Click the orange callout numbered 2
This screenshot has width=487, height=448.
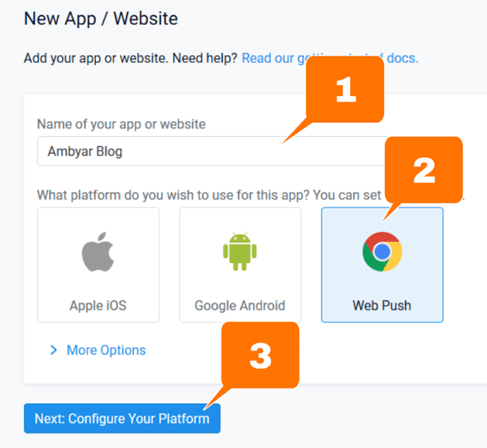424,170
